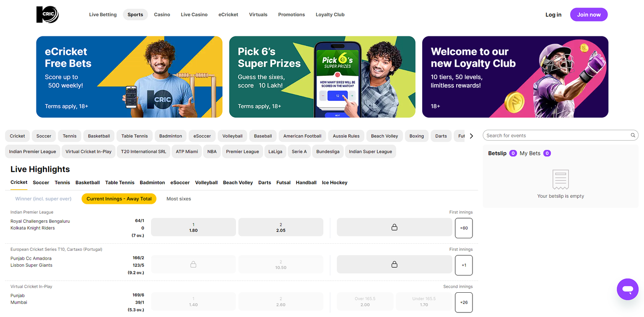Click the Log in link
Screen dimensions: 644x317
(x=553, y=15)
